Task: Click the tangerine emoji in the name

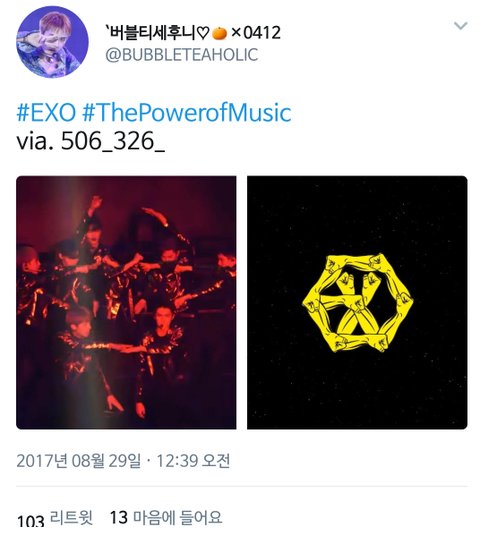Action: pos(219,33)
